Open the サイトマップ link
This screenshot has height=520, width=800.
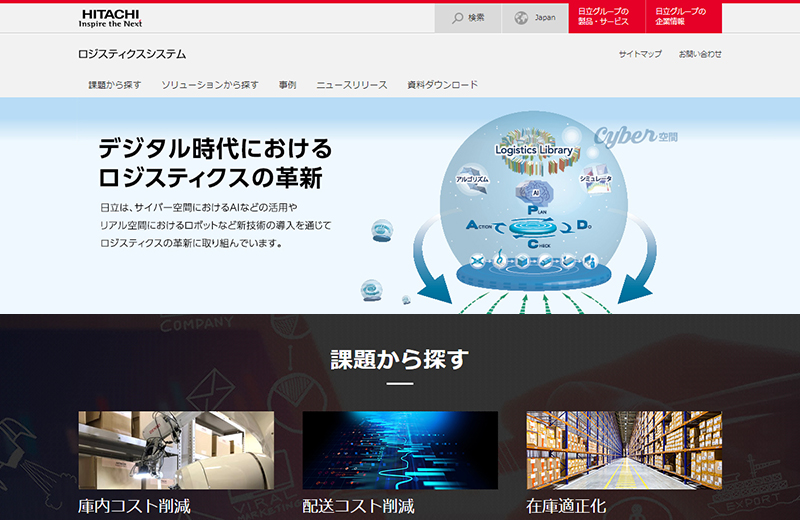[x=640, y=54]
